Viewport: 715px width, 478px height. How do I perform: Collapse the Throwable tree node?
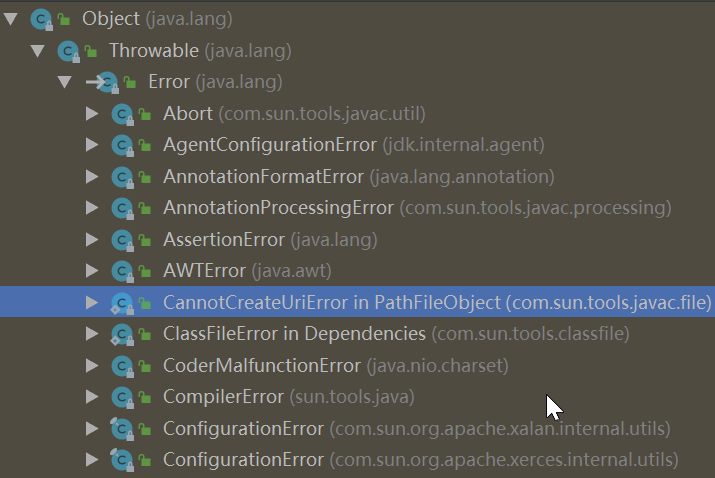(38, 50)
